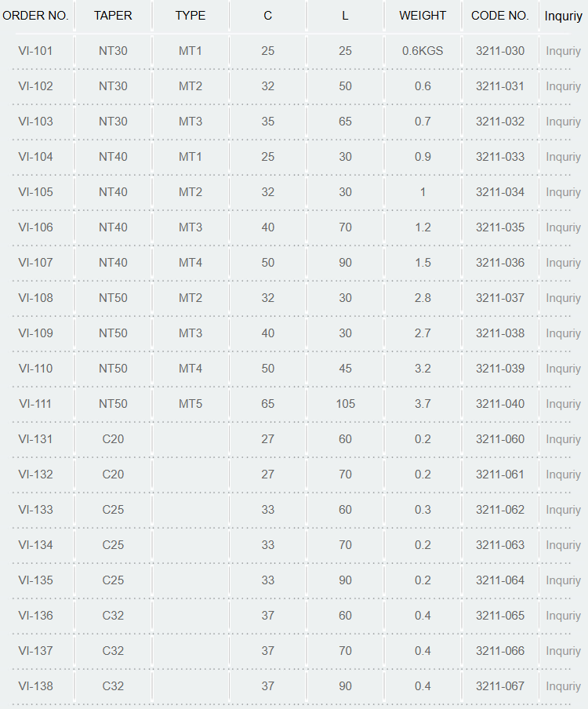This screenshot has width=588, height=709.
Task: Open the Inquriy link for VI-131
Action: point(563,439)
